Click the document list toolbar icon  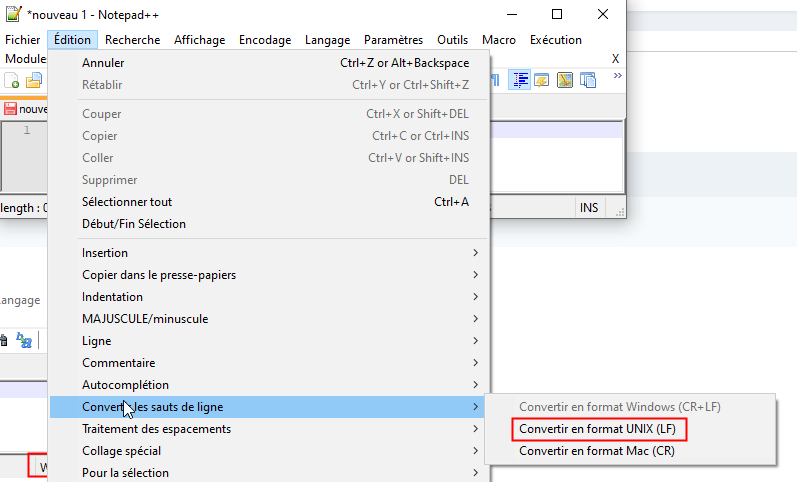pyautogui.click(x=588, y=80)
